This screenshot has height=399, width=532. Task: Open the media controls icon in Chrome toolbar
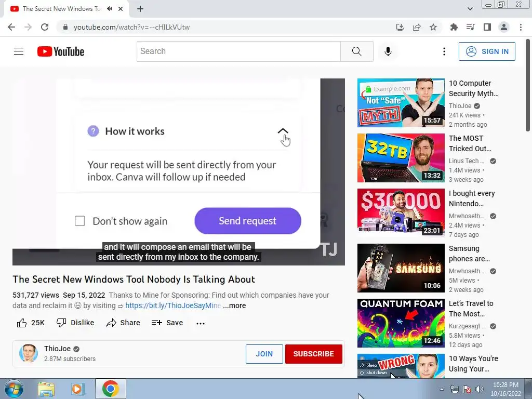[470, 27]
